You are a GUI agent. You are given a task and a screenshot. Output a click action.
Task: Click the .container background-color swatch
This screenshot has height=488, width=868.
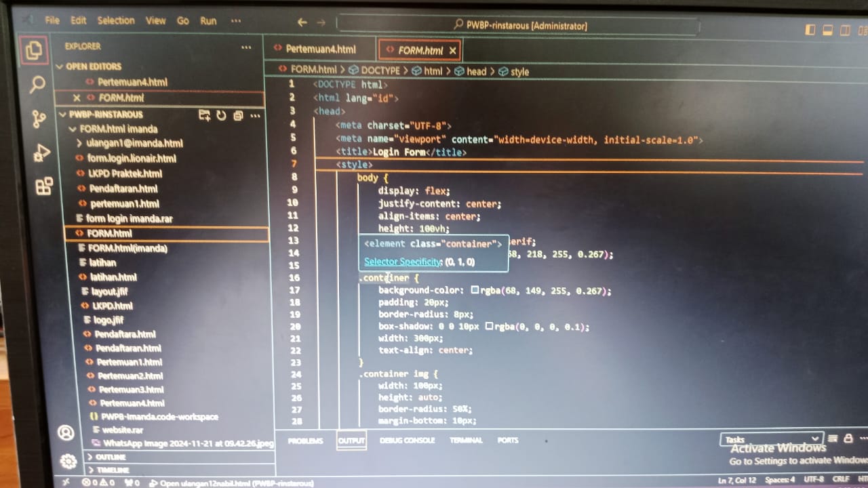tap(475, 290)
